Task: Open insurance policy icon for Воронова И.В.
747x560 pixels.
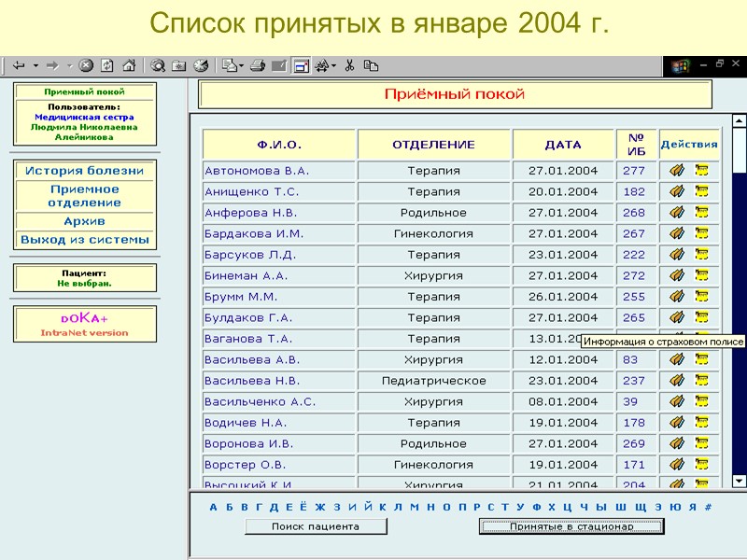Action: pyautogui.click(x=701, y=442)
